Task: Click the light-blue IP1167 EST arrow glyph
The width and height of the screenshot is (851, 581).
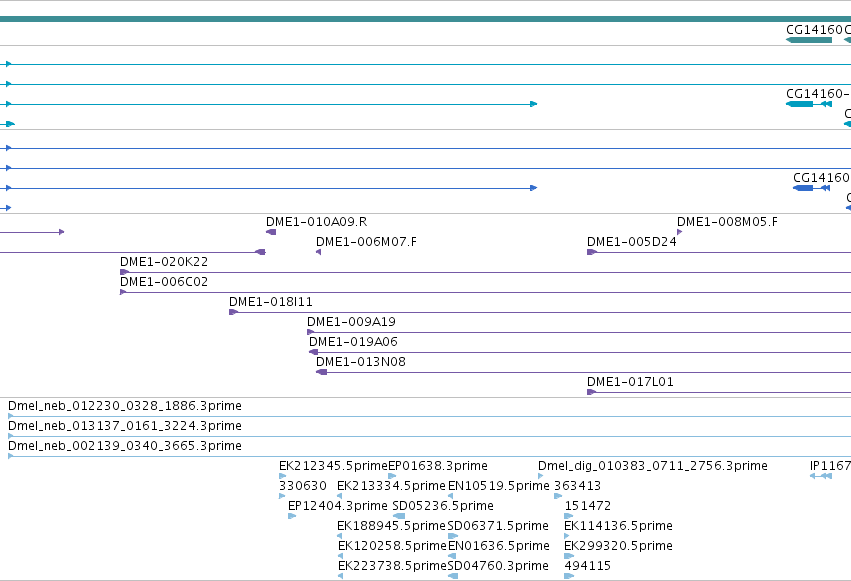Action: [x=821, y=476]
